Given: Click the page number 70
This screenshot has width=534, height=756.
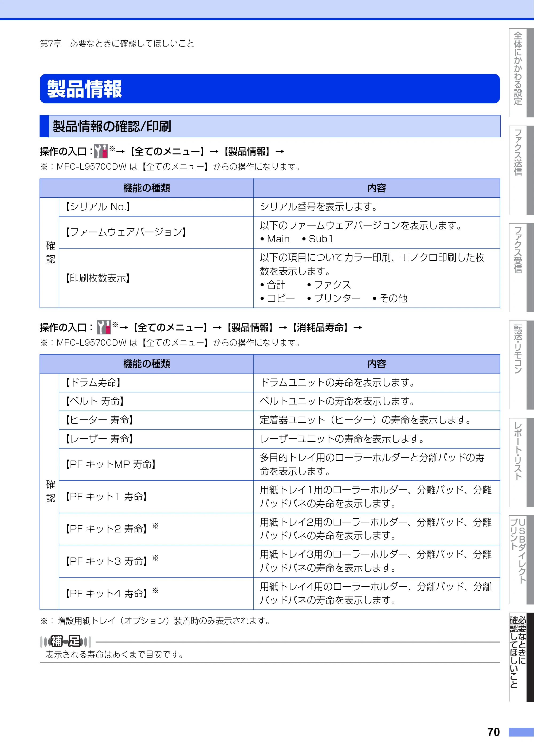Looking at the screenshot, I should [493, 732].
